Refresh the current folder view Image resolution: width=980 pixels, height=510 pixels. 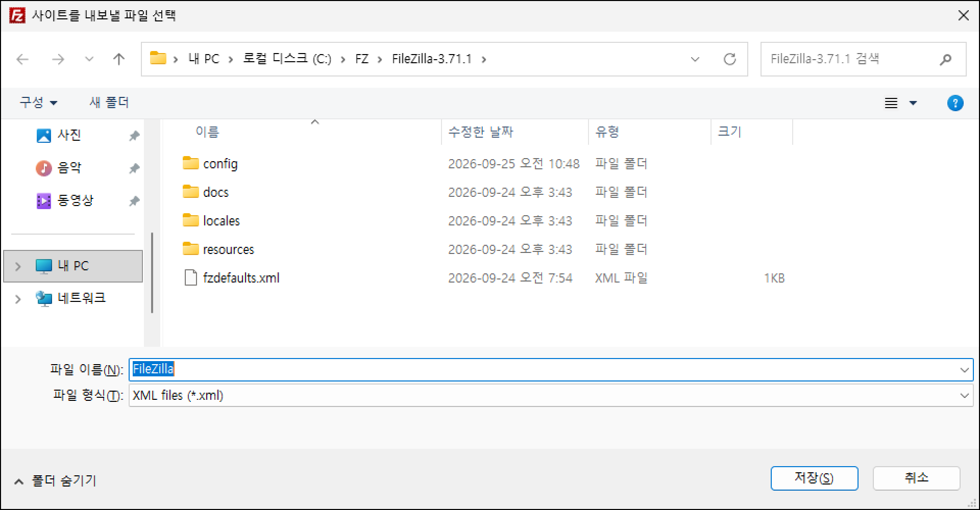(x=730, y=59)
